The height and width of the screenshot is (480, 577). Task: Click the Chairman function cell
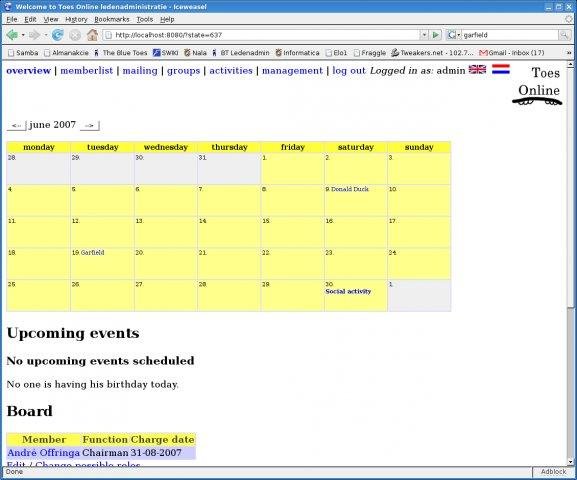105,452
